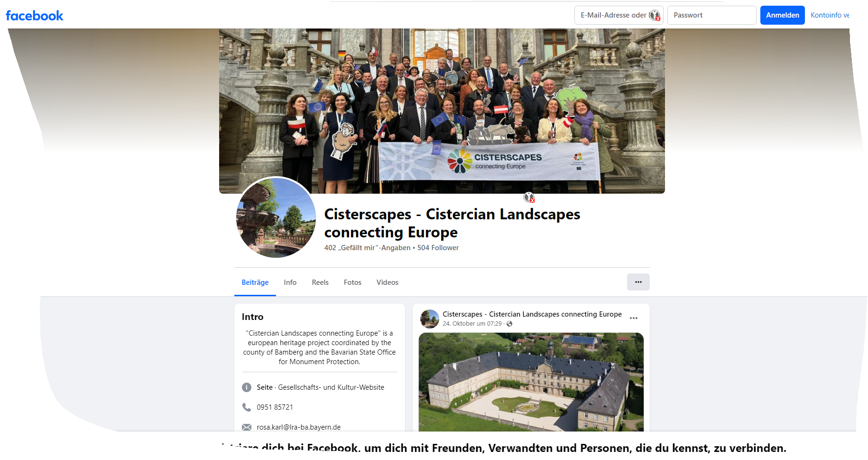This screenshot has height=460, width=868.
Task: Click the E-Mail-Adresse input field
Action: [619, 15]
